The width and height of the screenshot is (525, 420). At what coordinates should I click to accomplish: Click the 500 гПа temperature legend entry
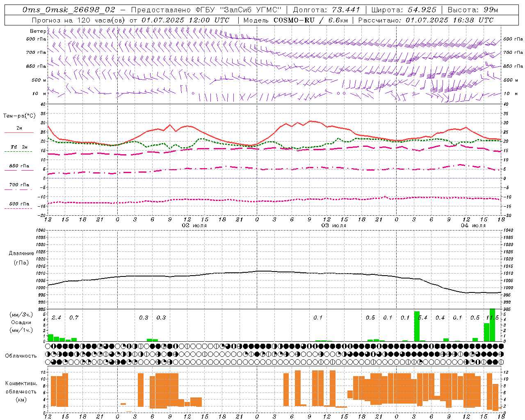19,204
